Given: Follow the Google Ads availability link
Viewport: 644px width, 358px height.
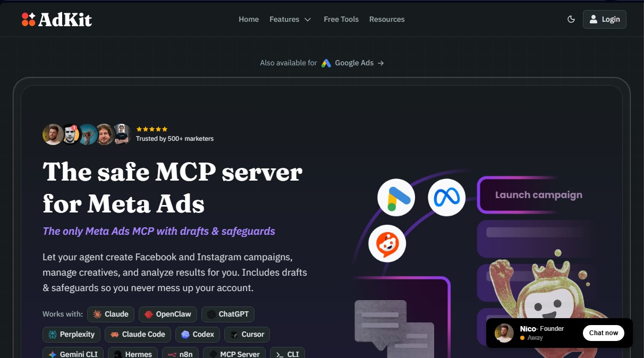Looking at the screenshot, I should [322, 63].
